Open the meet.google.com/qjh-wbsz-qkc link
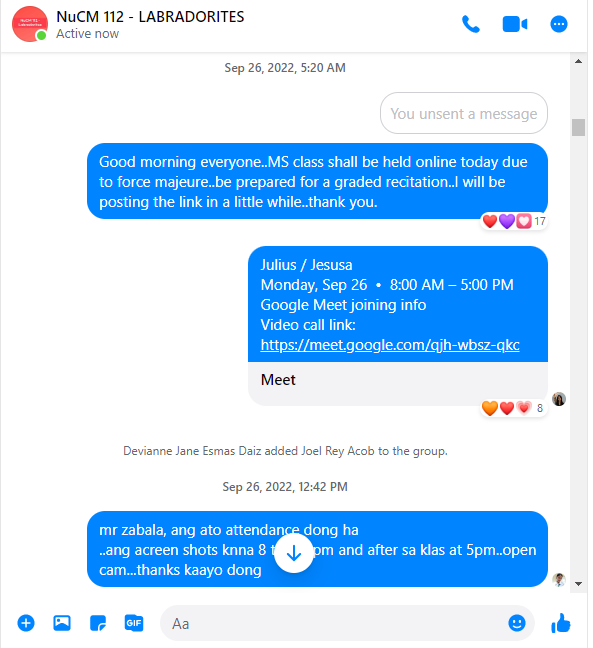 pyautogui.click(x=390, y=345)
